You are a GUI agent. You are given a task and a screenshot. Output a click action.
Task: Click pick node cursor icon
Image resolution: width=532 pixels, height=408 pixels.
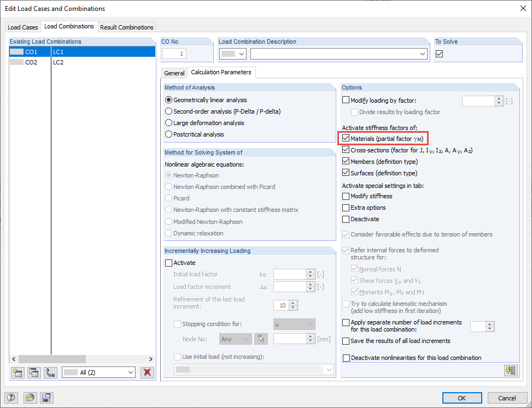click(261, 339)
